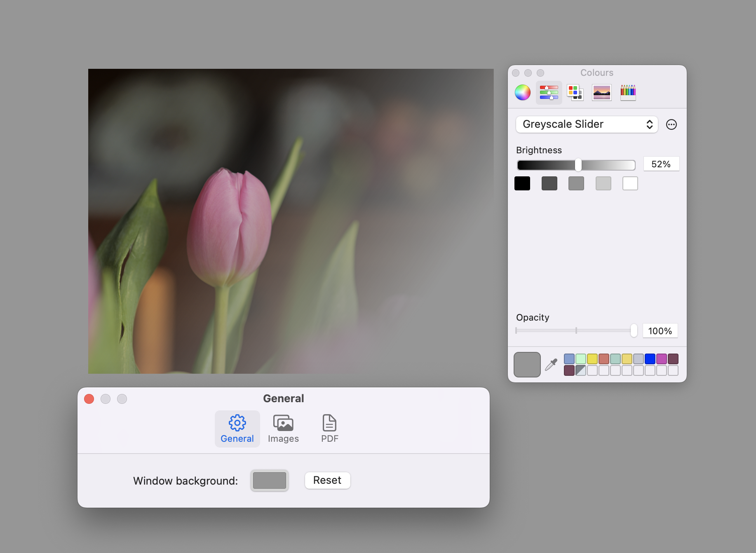Click the Opacity slider handle
The height and width of the screenshot is (553, 756).
[634, 330]
